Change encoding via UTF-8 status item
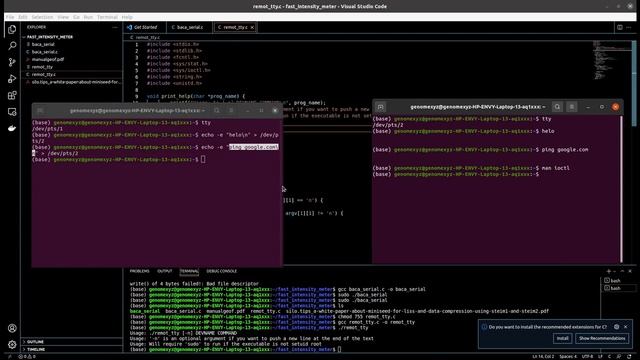The width and height of the screenshot is (640, 360). (x=587, y=357)
